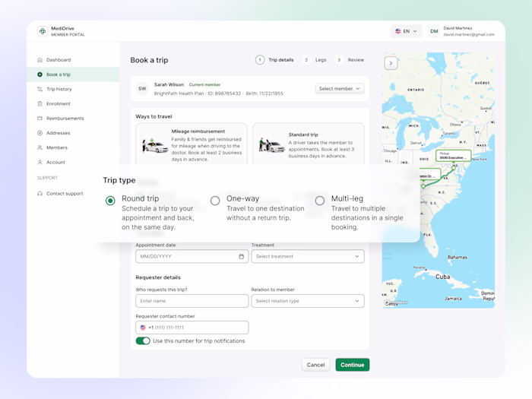Click the flag icon in contact number field
Viewport: 532px width, 399px height.
(143, 328)
